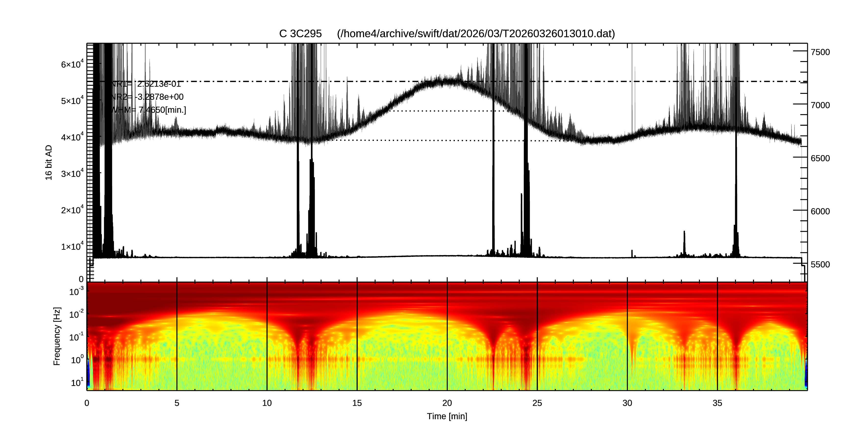Click the -3.2878e+00 annotation value

pos(159,97)
